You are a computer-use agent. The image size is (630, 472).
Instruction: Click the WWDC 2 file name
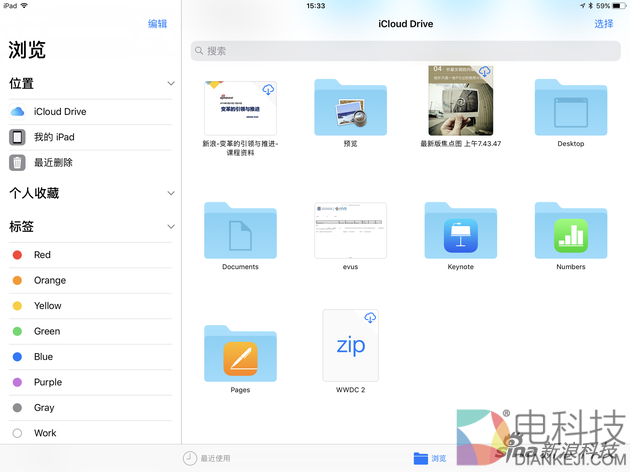tap(350, 390)
